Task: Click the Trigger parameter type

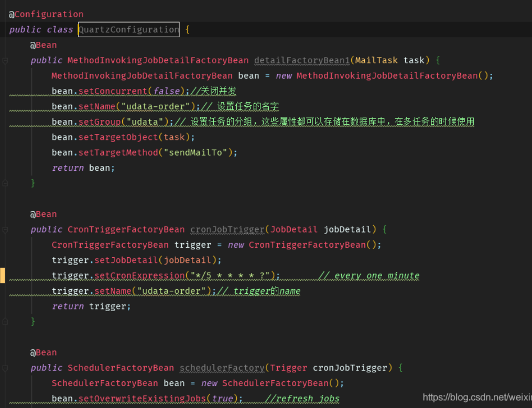Action: (288, 368)
